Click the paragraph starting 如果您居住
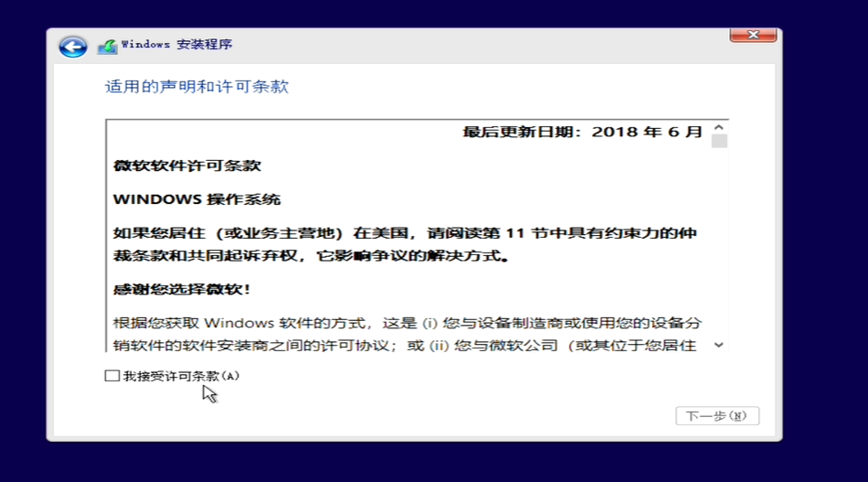 point(404,244)
